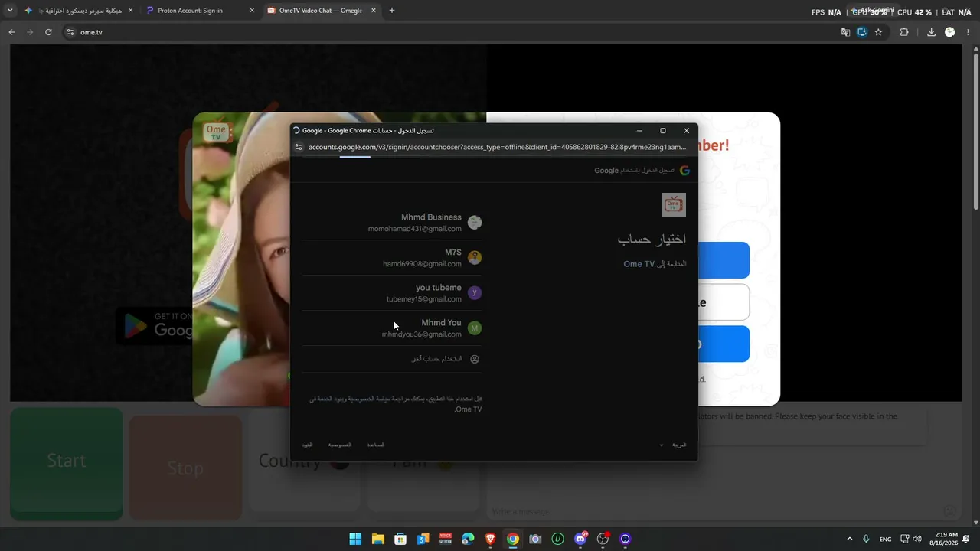This screenshot has height=551, width=980.
Task: Open a new browser tab
Action: coord(392,11)
